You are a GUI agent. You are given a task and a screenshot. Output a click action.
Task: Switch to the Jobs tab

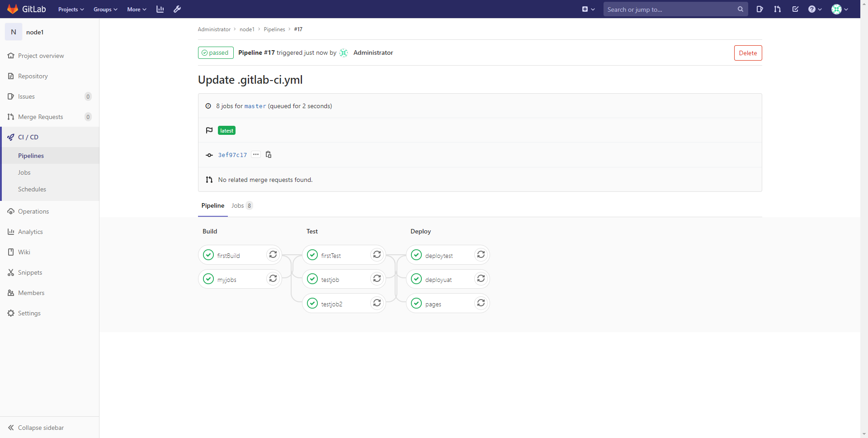[242, 206]
